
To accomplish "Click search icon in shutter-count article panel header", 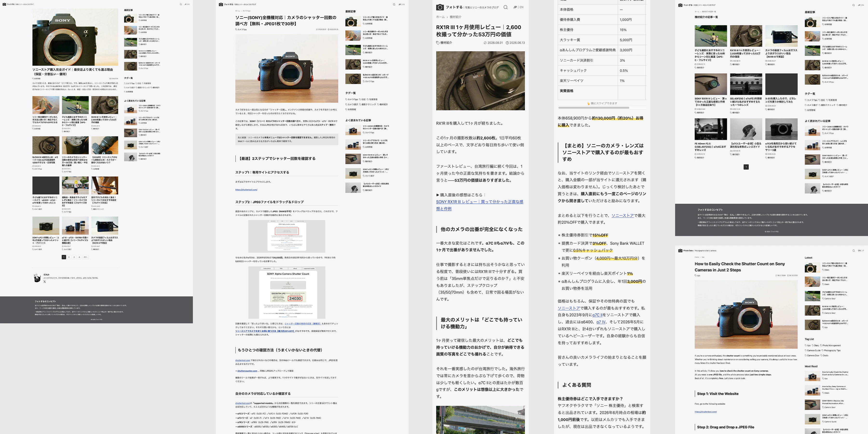I will [394, 4].
